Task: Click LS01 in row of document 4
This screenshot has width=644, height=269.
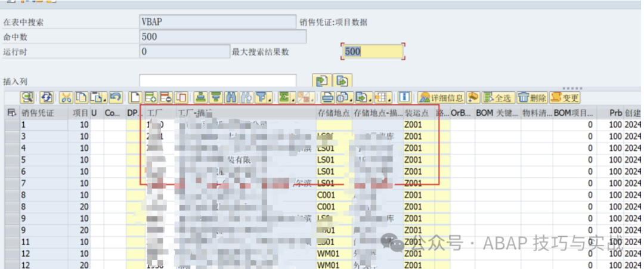Action: click(334, 148)
